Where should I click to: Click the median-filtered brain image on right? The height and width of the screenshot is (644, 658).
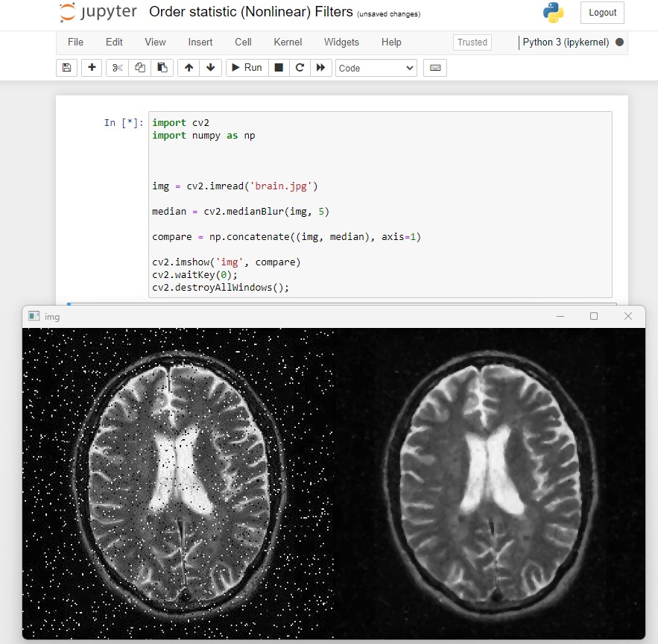point(490,484)
